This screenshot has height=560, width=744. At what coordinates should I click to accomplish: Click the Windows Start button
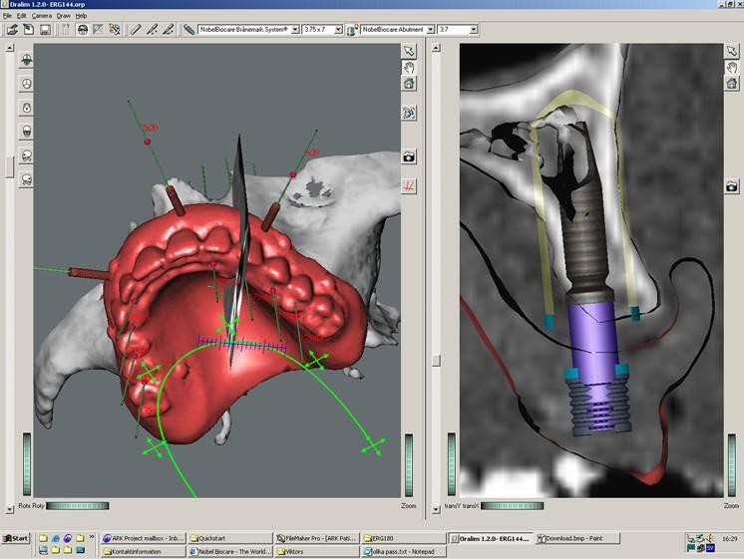tap(15, 538)
